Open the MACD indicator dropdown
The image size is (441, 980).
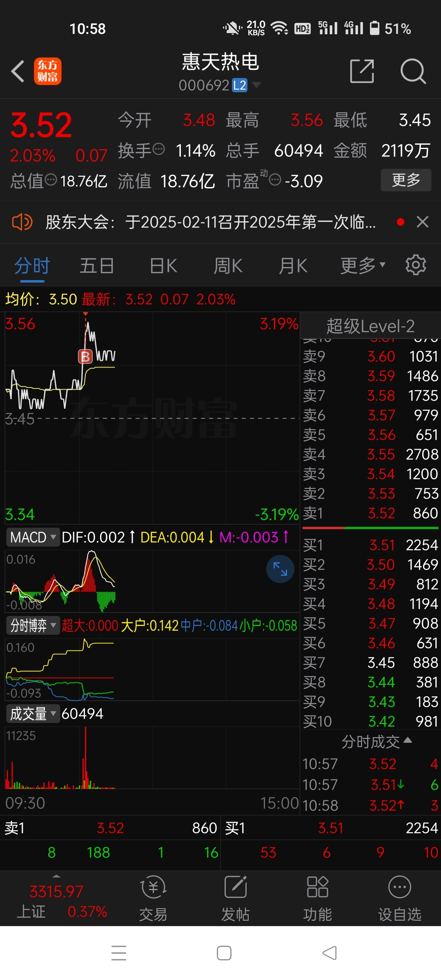coord(33,537)
